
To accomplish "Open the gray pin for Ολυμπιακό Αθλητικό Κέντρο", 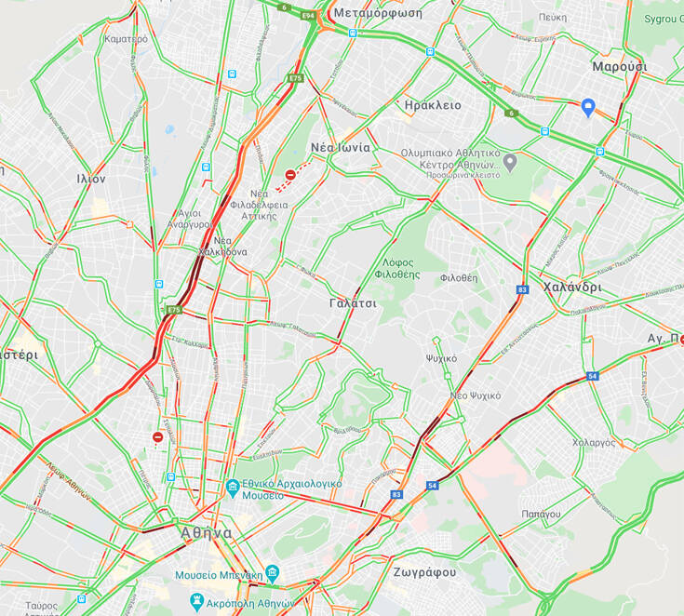I will [510, 163].
